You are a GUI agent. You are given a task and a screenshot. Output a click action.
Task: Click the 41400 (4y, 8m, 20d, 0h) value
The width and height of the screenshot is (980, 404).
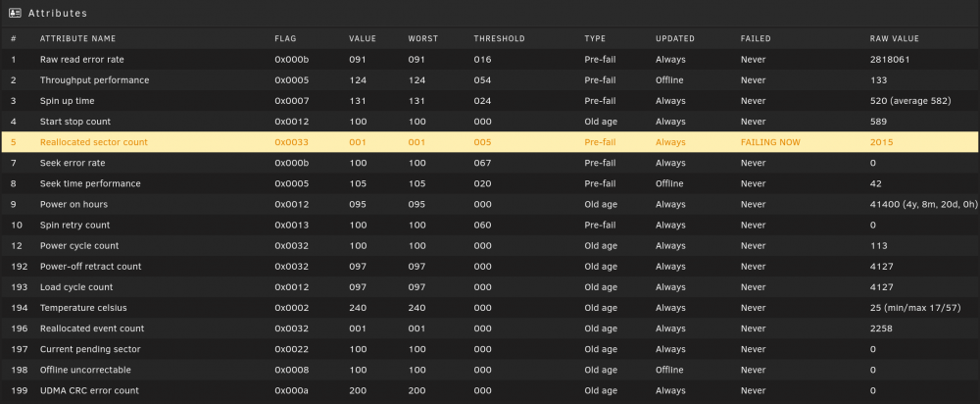tap(924, 205)
